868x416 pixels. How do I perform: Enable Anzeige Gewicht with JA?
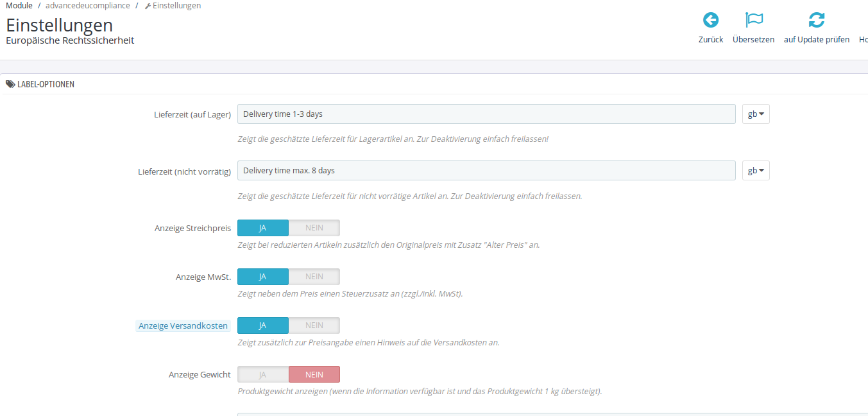pyautogui.click(x=263, y=374)
